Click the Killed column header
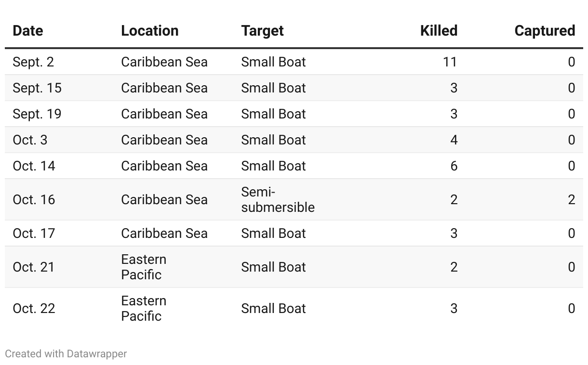 439,31
